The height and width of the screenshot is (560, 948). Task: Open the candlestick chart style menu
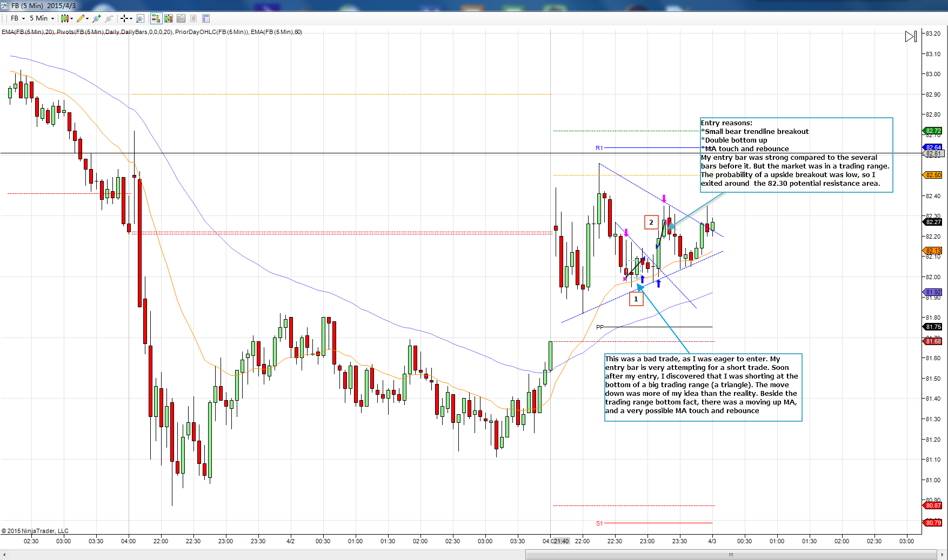pyautogui.click(x=67, y=18)
